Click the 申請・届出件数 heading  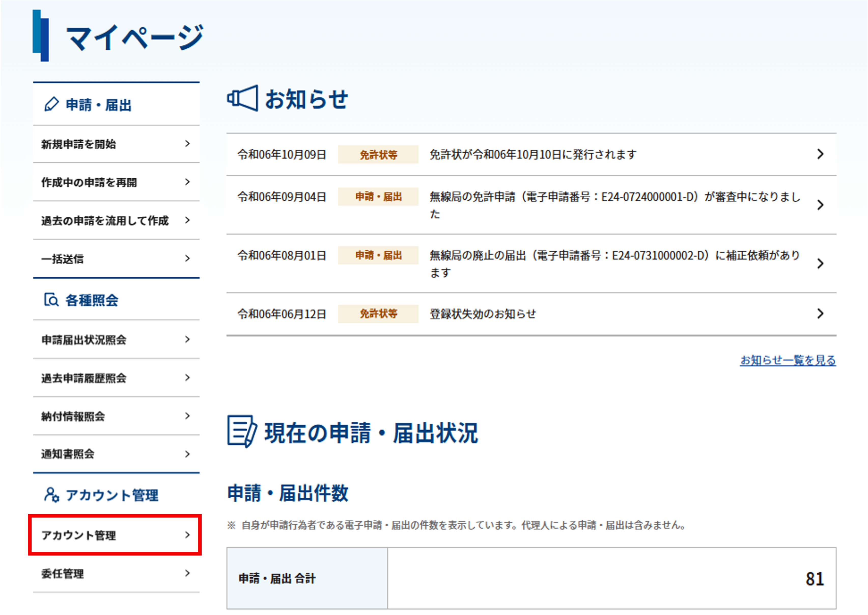(288, 493)
